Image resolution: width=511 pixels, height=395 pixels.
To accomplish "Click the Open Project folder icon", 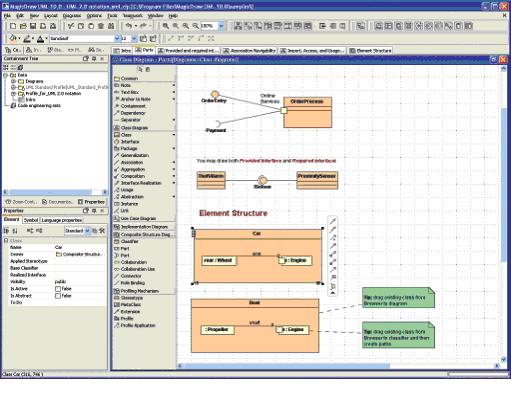I will tap(23, 26).
